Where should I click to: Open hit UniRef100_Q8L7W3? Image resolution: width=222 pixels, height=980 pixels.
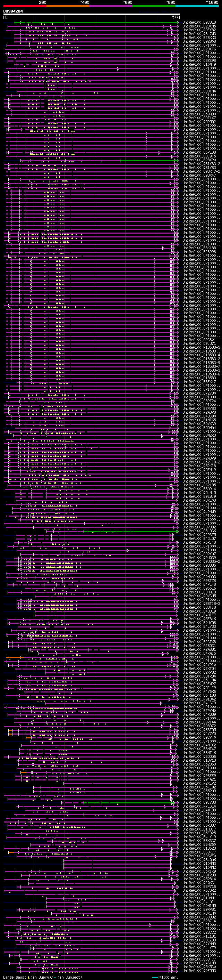coord(199,34)
